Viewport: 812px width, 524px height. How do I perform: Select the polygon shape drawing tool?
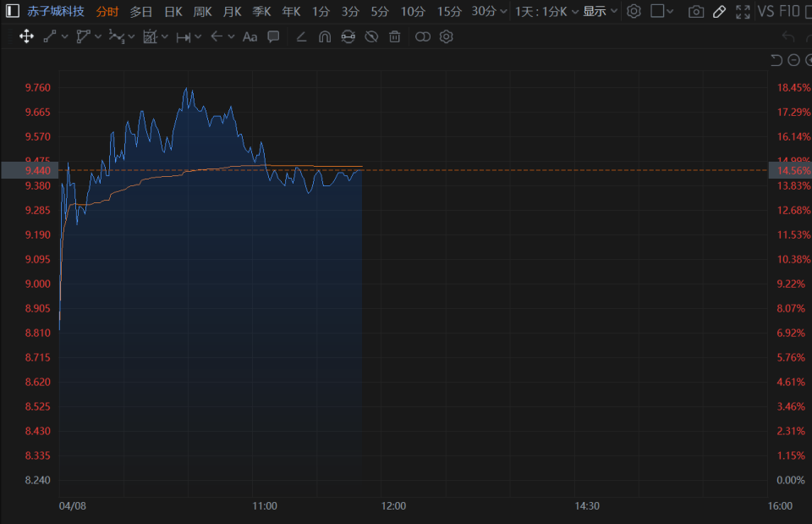click(83, 36)
